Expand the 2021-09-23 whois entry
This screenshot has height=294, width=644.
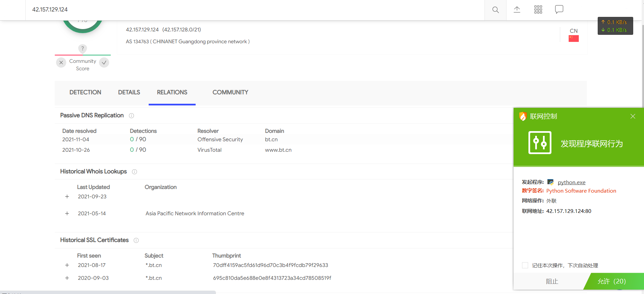[67, 196]
